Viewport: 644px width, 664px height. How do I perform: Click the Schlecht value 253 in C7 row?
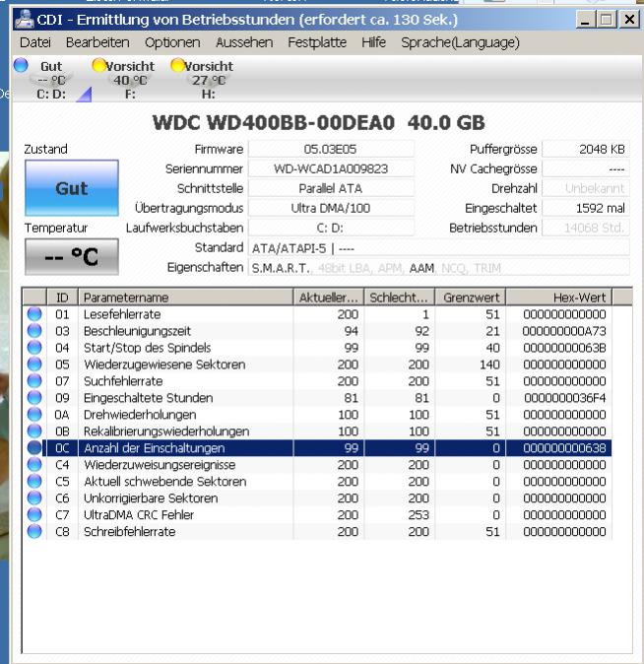[x=419, y=515]
